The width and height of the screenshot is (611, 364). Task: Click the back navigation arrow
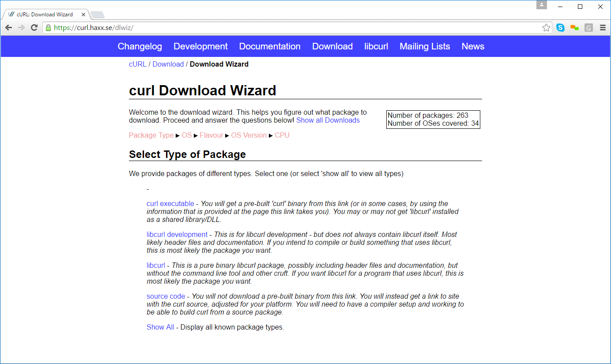point(8,27)
